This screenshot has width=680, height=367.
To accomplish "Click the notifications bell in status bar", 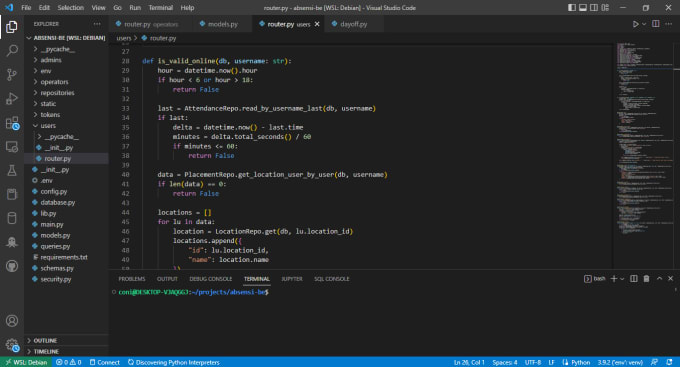I will [669, 362].
